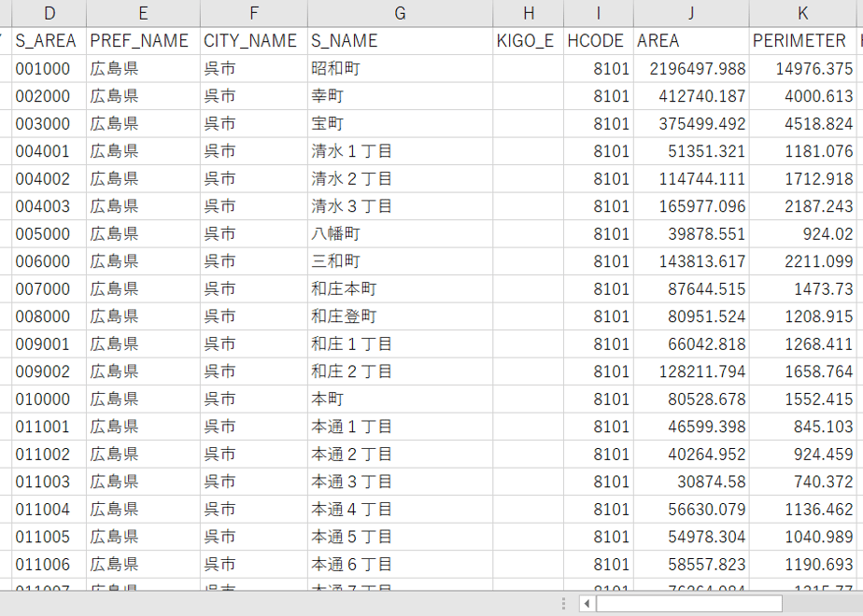This screenshot has width=863, height=616.
Task: Select column G header
Action: pyautogui.click(x=400, y=13)
